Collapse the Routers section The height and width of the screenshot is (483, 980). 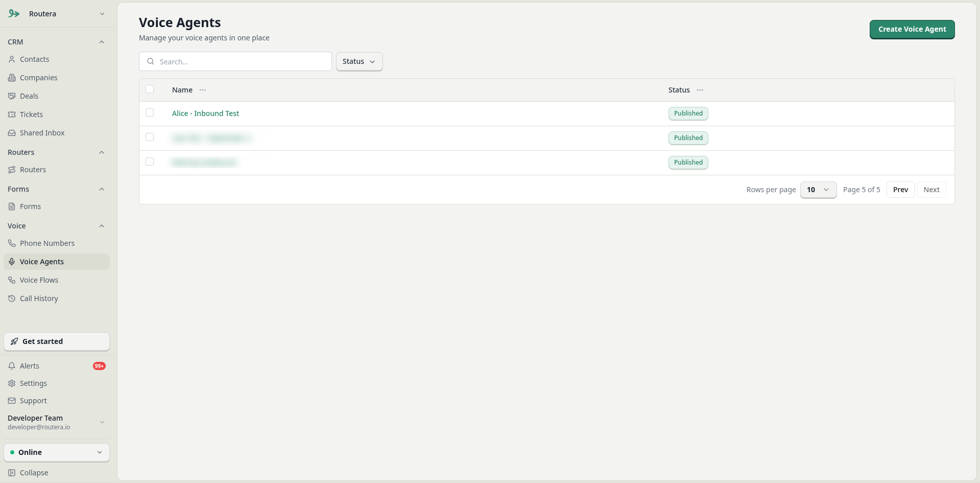102,152
